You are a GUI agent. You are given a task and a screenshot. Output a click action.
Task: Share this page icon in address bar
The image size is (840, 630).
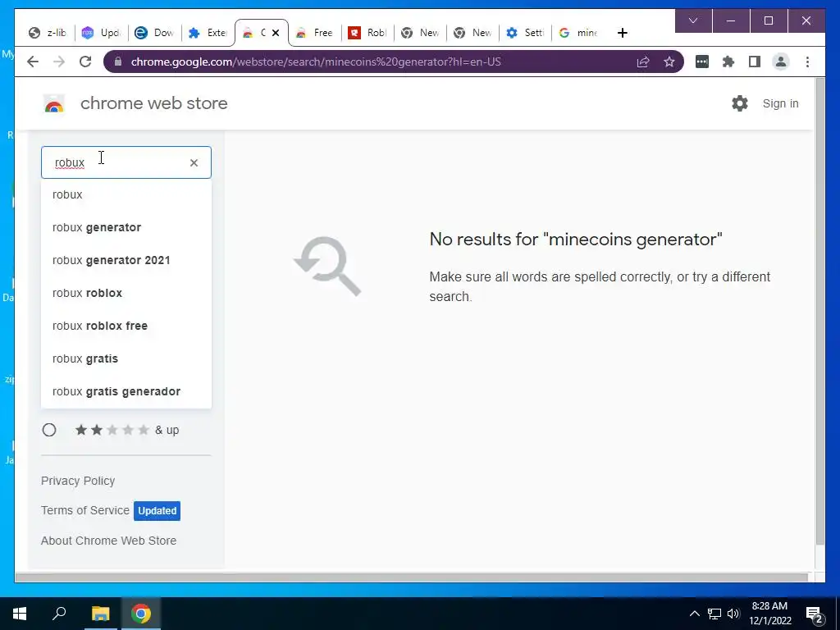coord(643,62)
